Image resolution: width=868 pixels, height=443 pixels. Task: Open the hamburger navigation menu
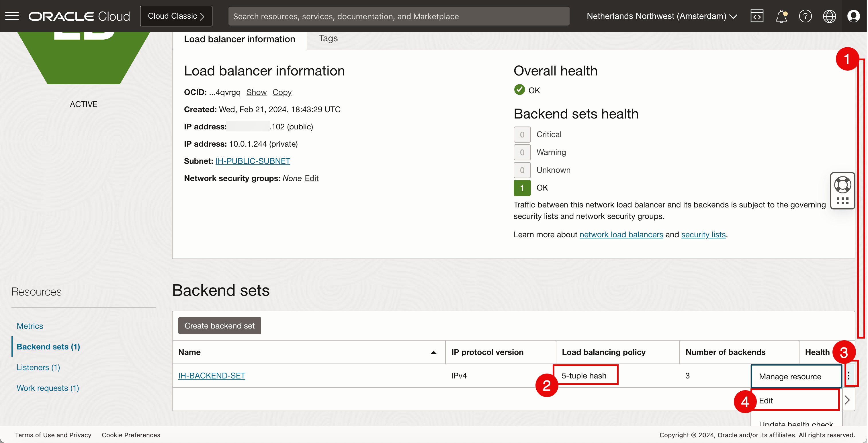(x=12, y=16)
